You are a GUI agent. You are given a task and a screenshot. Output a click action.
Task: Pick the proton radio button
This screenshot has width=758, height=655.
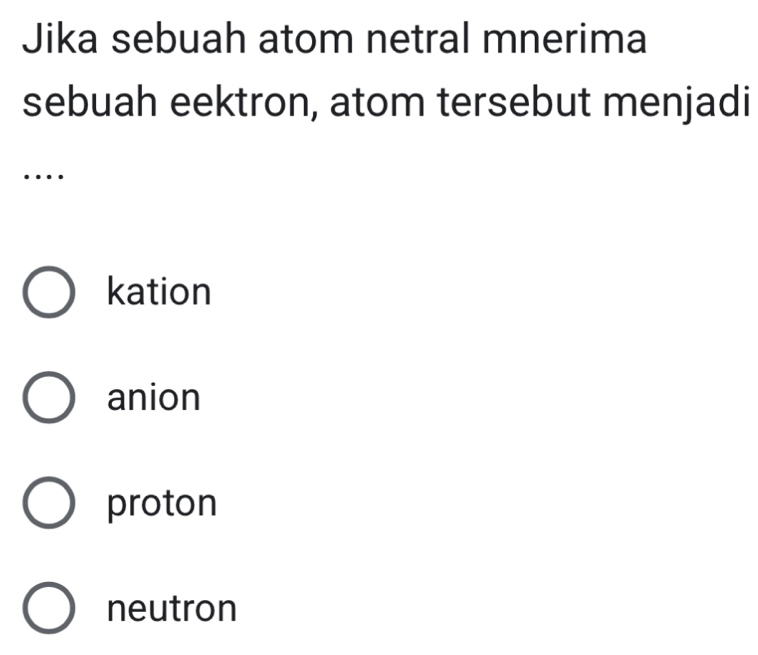48,503
